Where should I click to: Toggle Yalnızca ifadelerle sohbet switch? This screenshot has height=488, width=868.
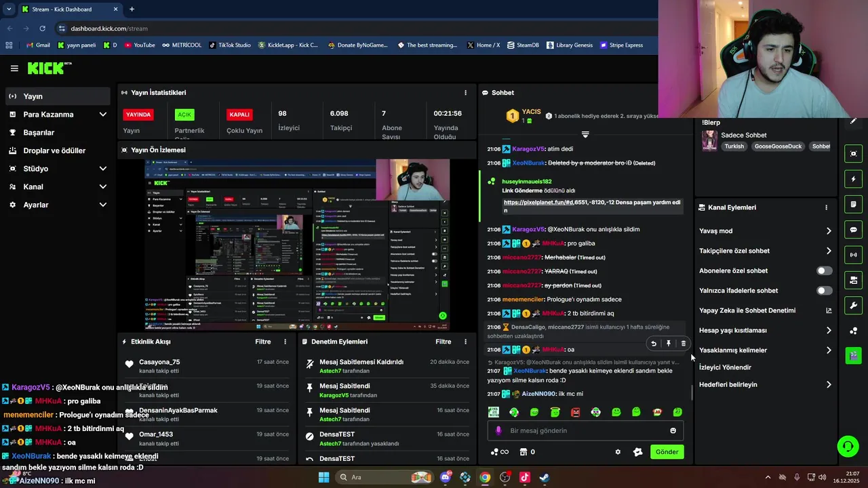pyautogui.click(x=824, y=291)
